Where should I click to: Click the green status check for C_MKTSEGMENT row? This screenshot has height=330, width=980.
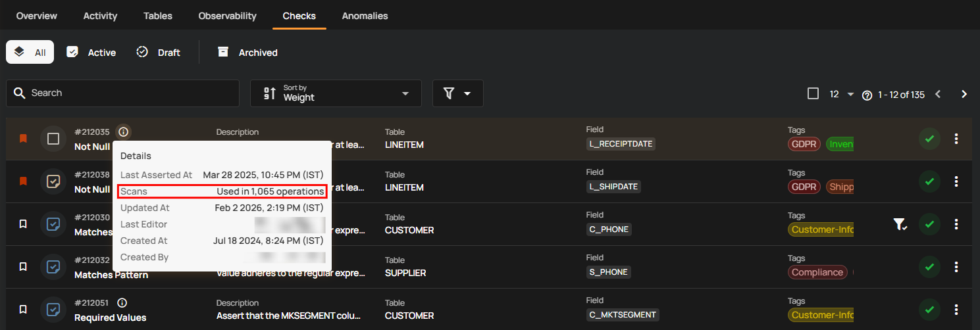point(929,309)
